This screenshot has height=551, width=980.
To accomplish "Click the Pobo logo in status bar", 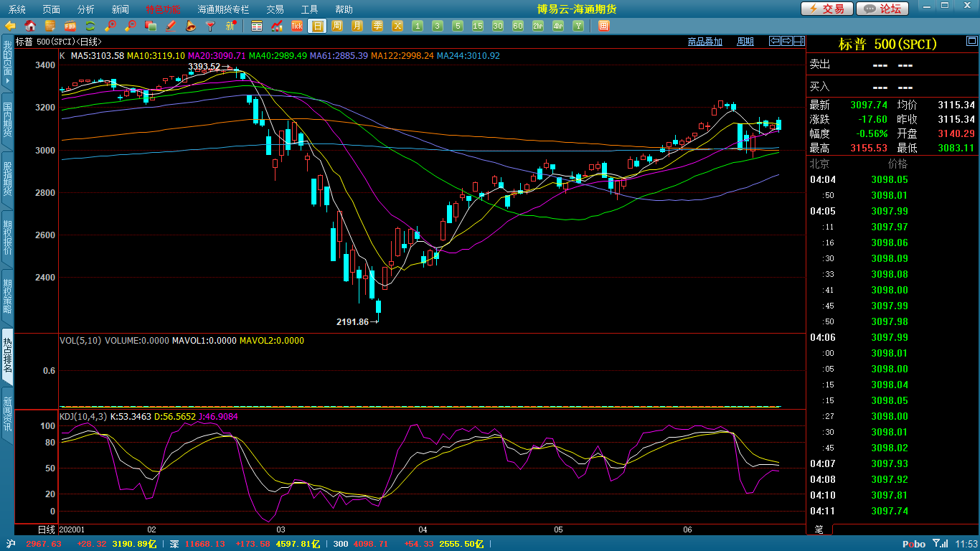I will click(913, 545).
